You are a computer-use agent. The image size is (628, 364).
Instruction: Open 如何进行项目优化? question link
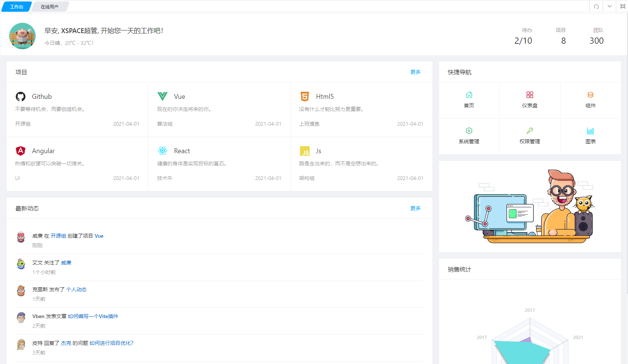click(111, 343)
